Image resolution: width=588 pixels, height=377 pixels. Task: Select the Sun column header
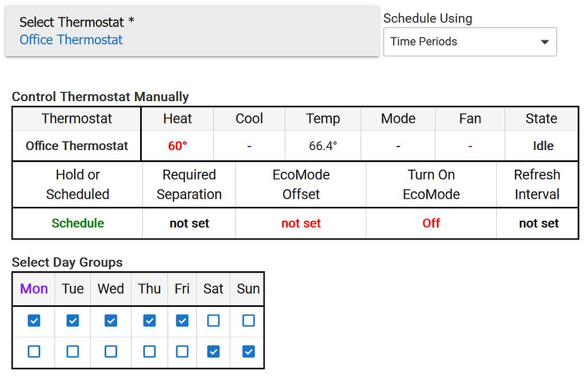click(x=247, y=289)
